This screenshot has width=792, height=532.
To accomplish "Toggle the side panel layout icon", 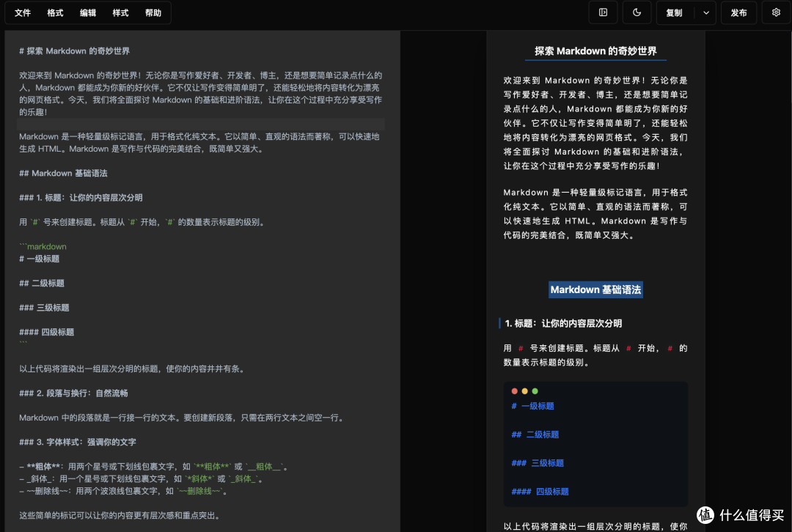I will coord(603,12).
